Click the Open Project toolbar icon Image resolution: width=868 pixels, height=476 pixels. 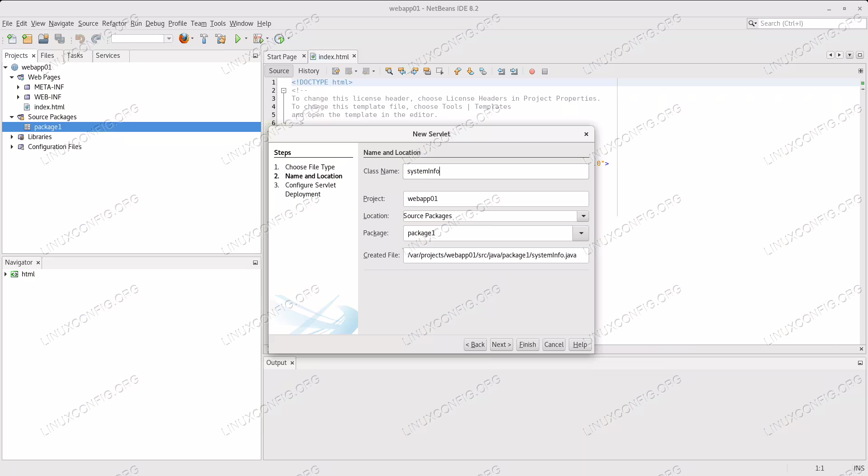click(x=43, y=39)
